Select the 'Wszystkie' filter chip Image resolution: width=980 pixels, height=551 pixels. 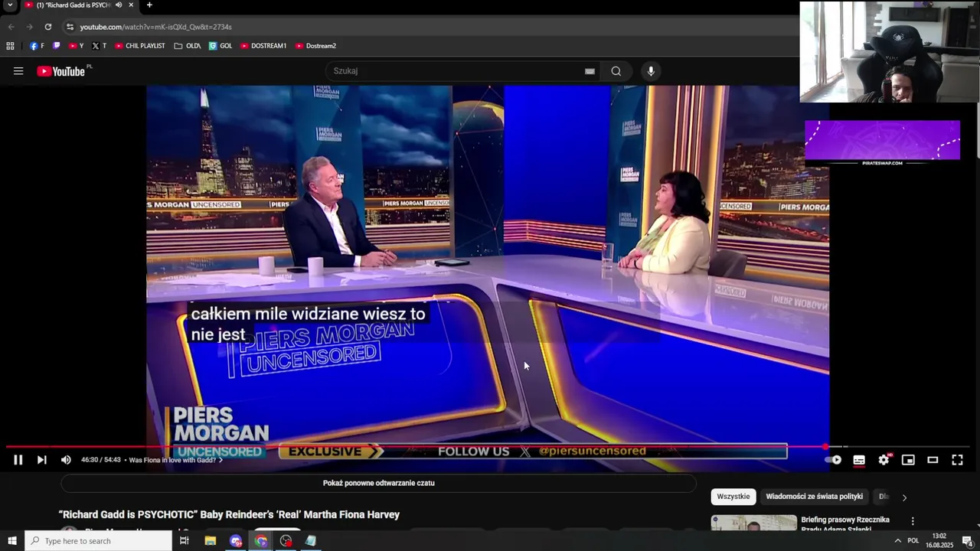pyautogui.click(x=733, y=497)
